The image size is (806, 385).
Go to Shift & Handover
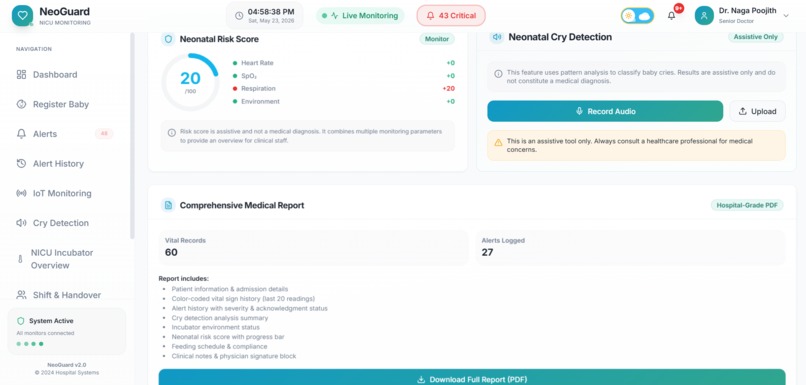coord(67,295)
